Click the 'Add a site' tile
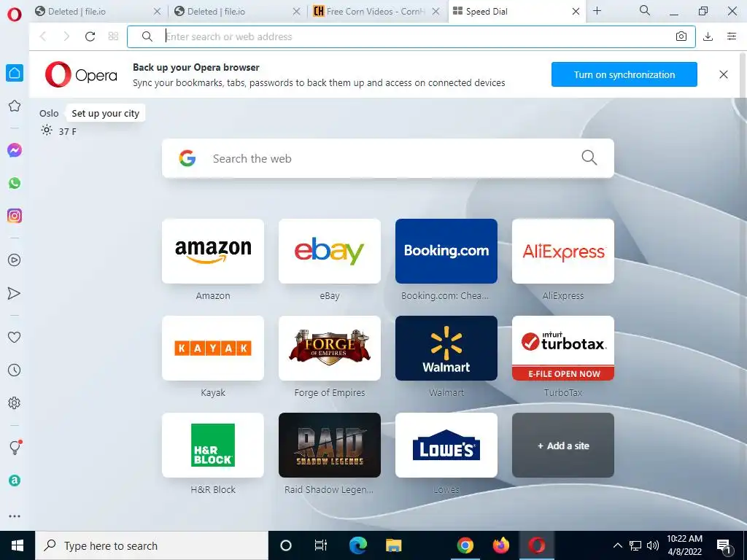Viewport: 747px width, 560px height. pos(562,446)
